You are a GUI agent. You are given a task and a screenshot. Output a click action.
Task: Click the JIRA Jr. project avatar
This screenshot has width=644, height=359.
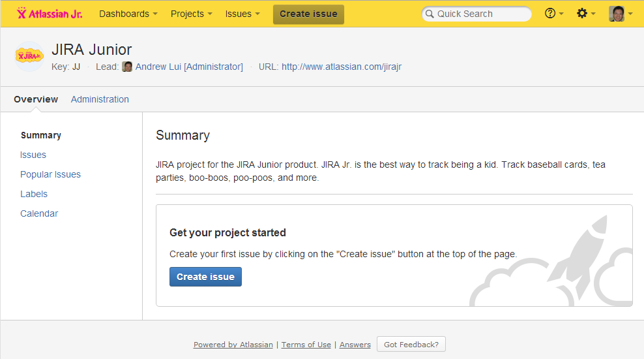click(x=29, y=56)
